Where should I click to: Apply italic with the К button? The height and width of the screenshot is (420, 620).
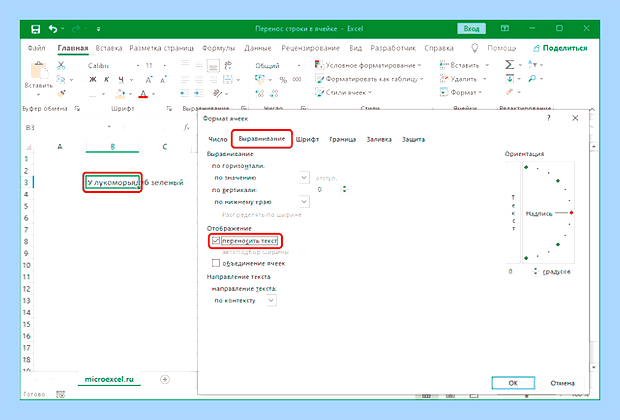tap(106, 79)
